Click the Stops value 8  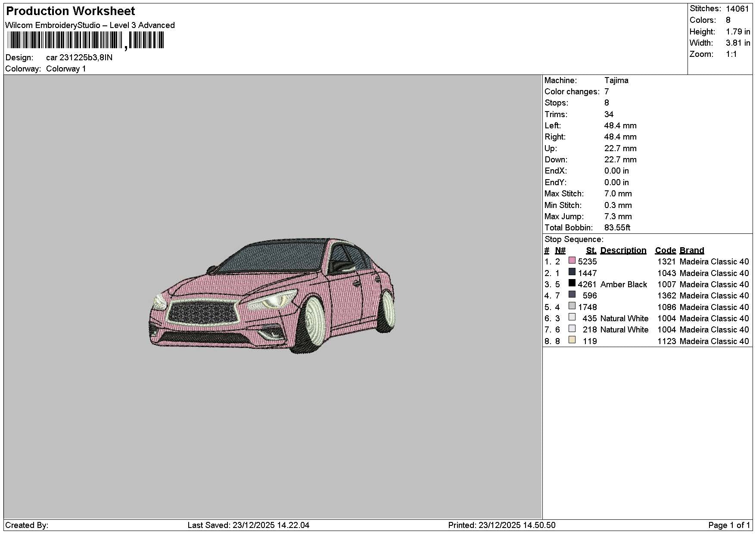coord(607,103)
